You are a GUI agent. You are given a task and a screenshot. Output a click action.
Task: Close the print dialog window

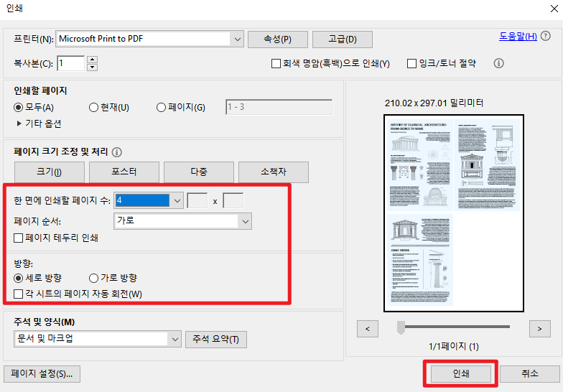554,9
